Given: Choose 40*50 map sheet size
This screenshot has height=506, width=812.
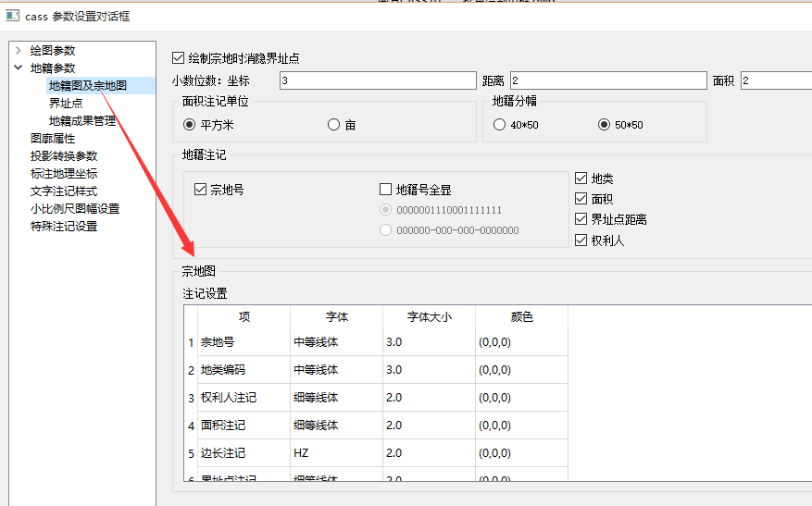Looking at the screenshot, I should [500, 125].
